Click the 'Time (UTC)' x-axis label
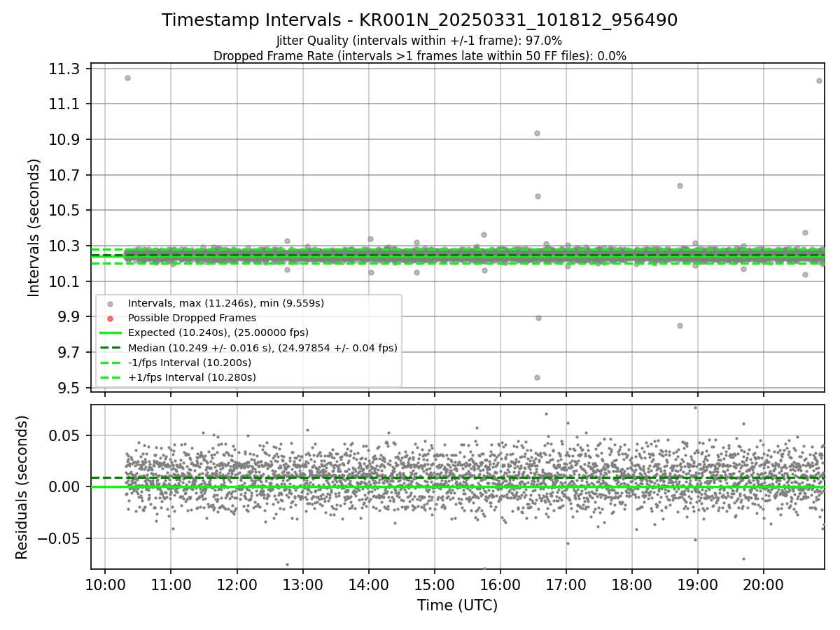 pyautogui.click(x=457, y=605)
